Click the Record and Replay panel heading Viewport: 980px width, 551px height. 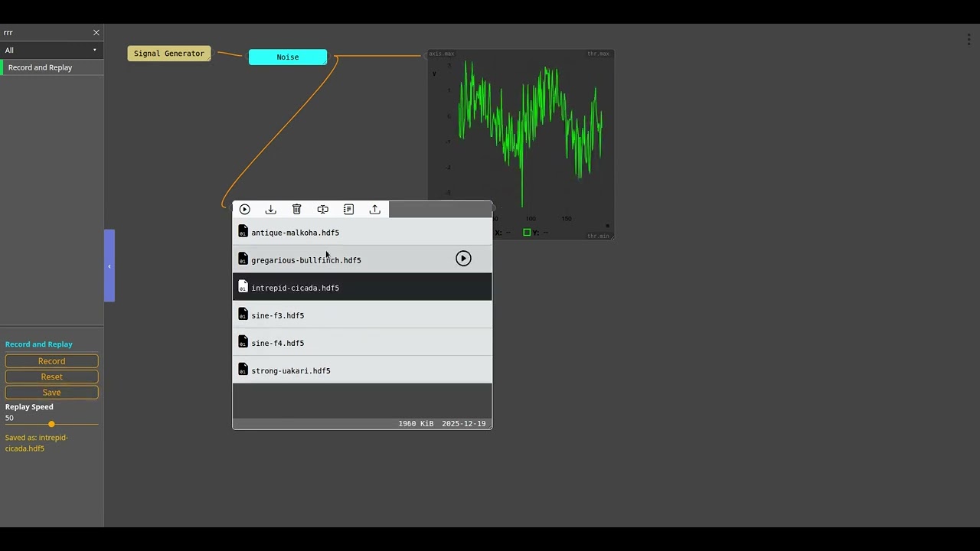pyautogui.click(x=39, y=344)
